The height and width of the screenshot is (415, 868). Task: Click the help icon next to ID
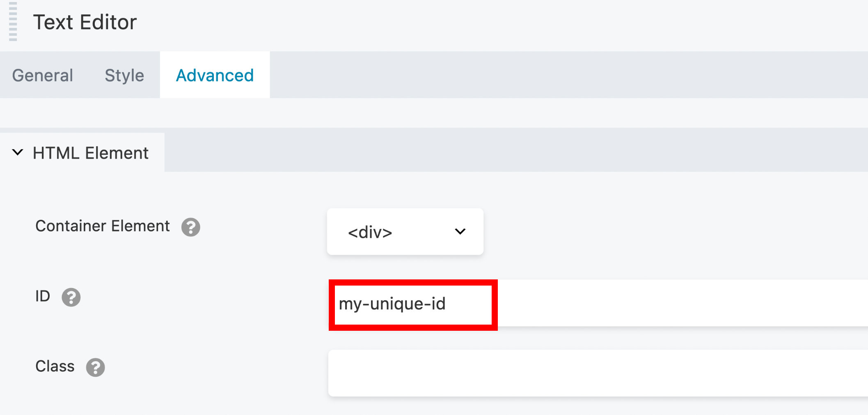click(x=71, y=297)
